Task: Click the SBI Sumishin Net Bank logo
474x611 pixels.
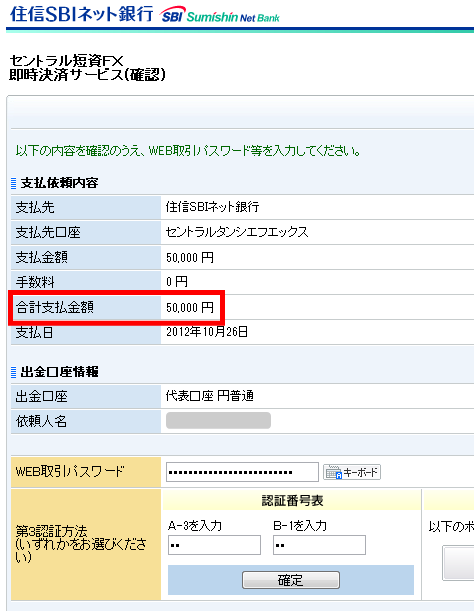Action: (219, 15)
